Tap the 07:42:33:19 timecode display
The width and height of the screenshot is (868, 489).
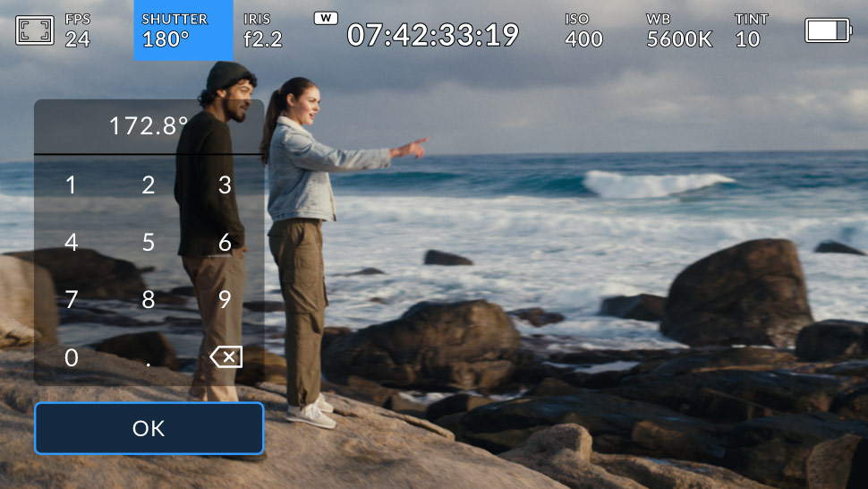tap(433, 35)
